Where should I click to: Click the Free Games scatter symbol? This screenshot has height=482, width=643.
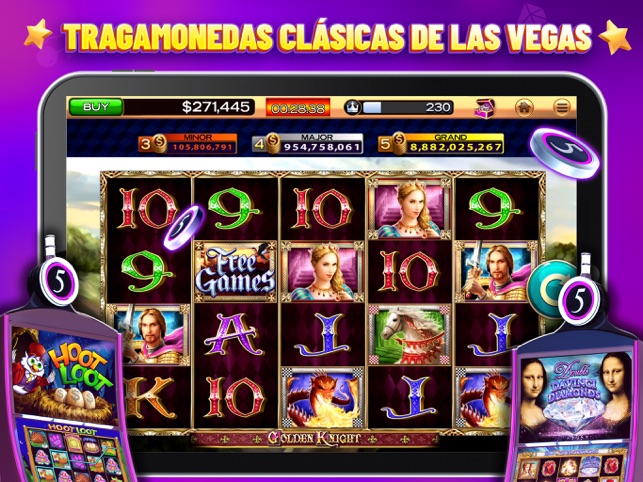tap(236, 272)
